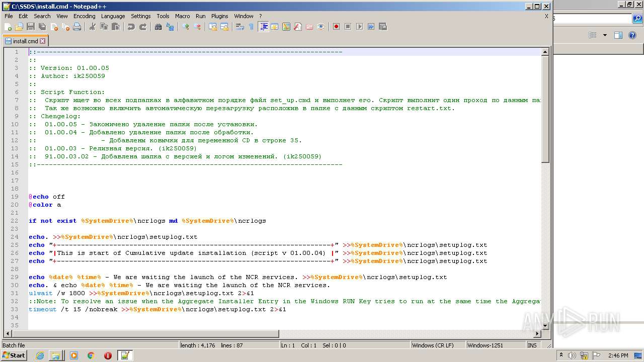The height and width of the screenshot is (362, 644).
Task: Toggle the monitoring eye icon
Action: pyautogui.click(x=321, y=27)
